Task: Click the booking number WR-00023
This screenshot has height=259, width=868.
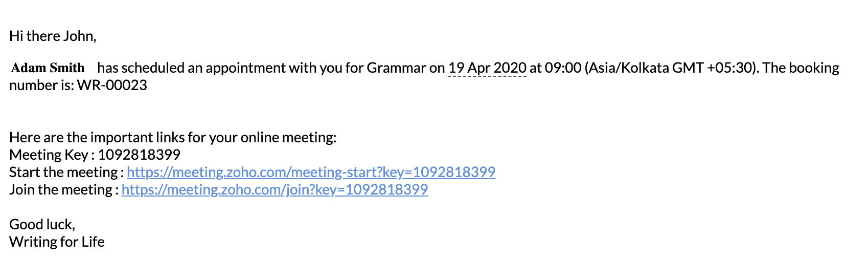Action: coord(112,85)
